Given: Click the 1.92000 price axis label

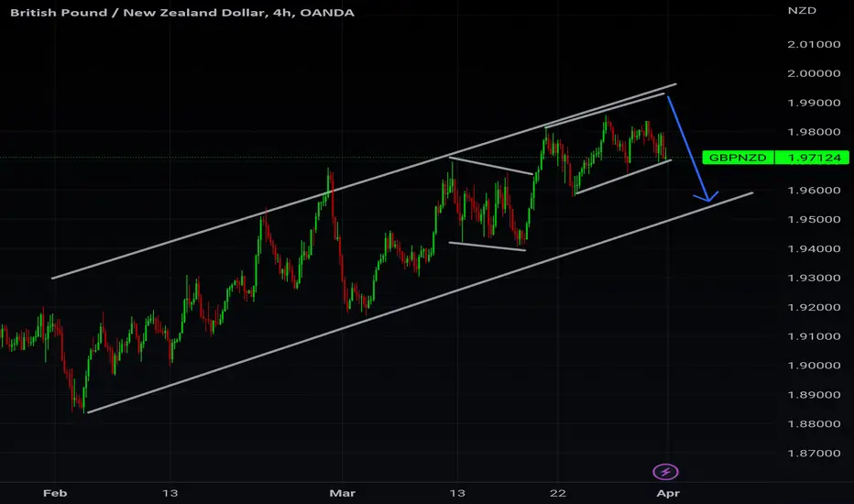Looking at the screenshot, I should click(x=814, y=307).
